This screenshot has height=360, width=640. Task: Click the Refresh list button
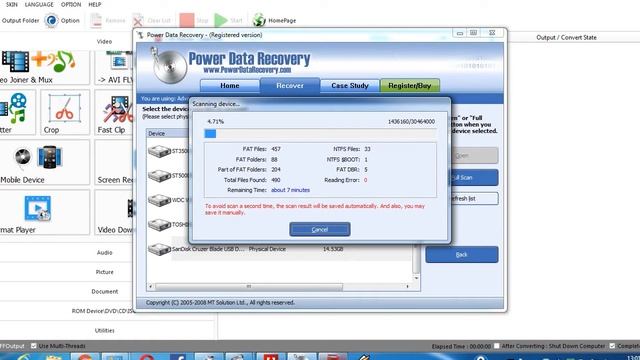474,199
